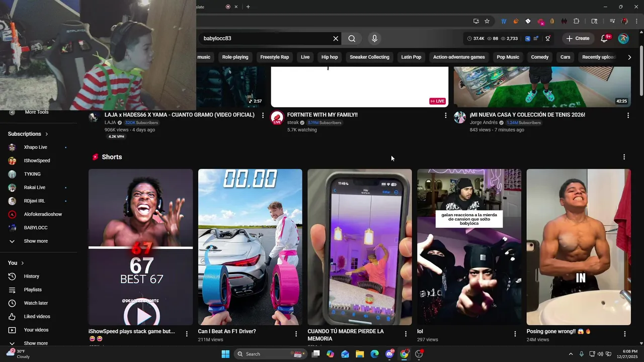Click the taskbar Search box
The image size is (644, 362).
pyautogui.click(x=271, y=354)
